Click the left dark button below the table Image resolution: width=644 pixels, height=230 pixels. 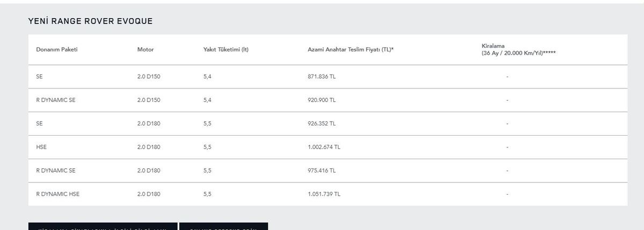[103, 227]
